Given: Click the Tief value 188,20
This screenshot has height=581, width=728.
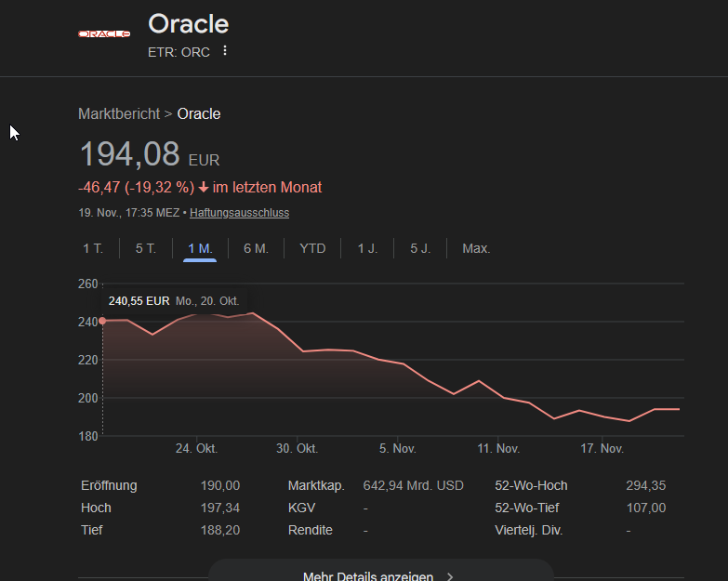Looking at the screenshot, I should [220, 531].
